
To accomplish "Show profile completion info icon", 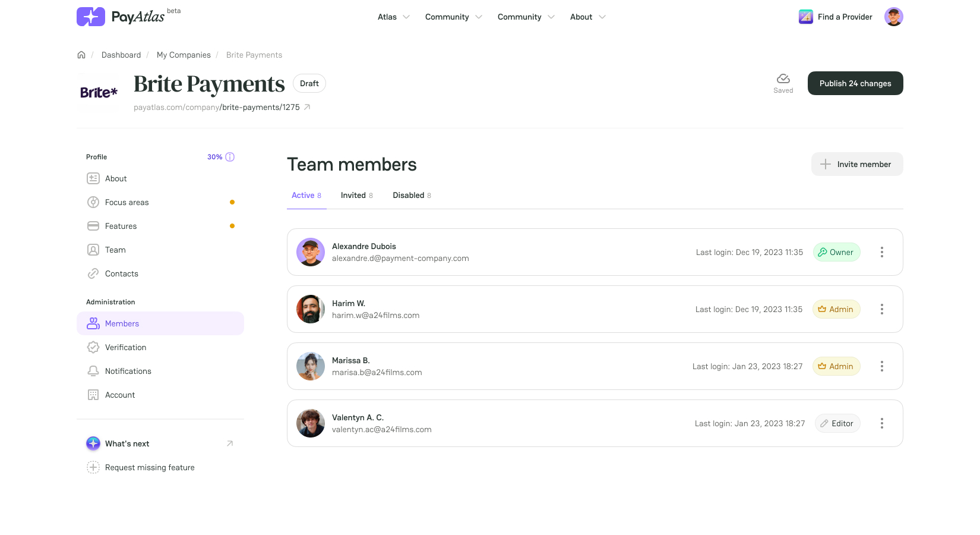I will (x=230, y=157).
